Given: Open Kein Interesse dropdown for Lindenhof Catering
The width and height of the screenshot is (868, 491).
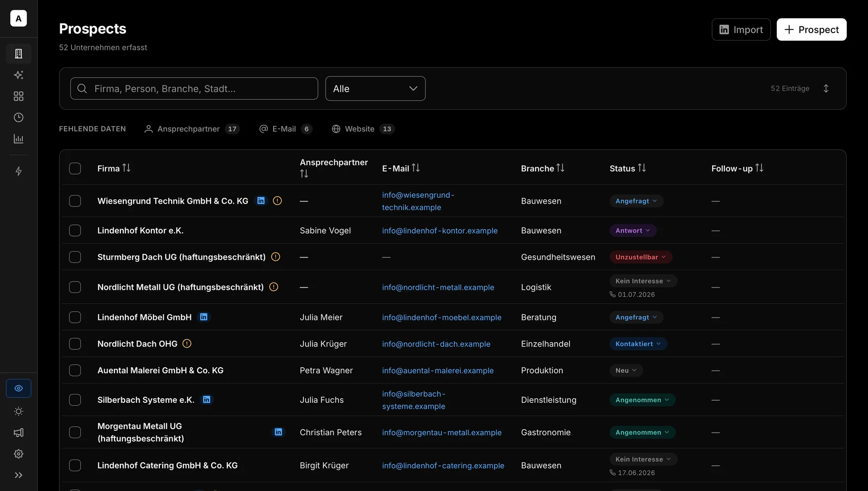Looking at the screenshot, I should click(643, 459).
